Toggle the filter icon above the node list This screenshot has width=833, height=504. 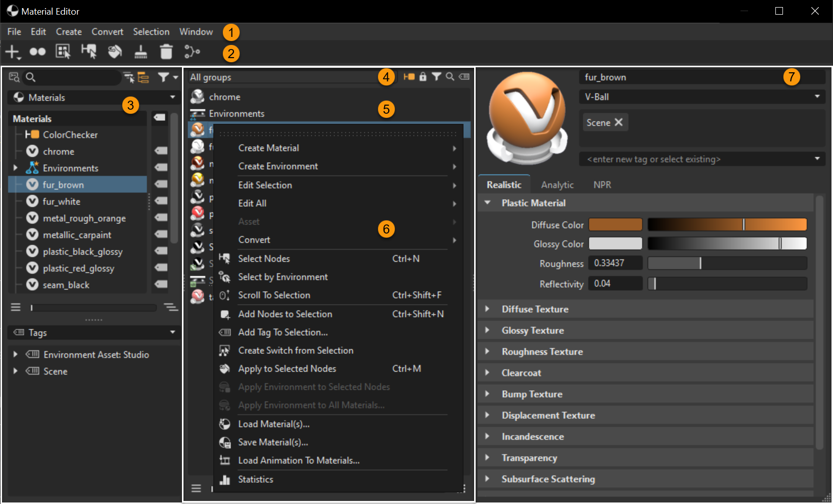(x=437, y=77)
